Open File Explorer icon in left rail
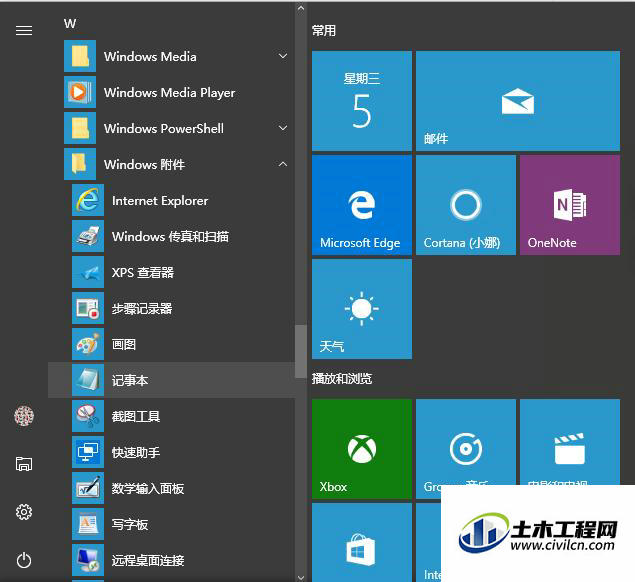Screen dimensions: 635x582 point(24,464)
